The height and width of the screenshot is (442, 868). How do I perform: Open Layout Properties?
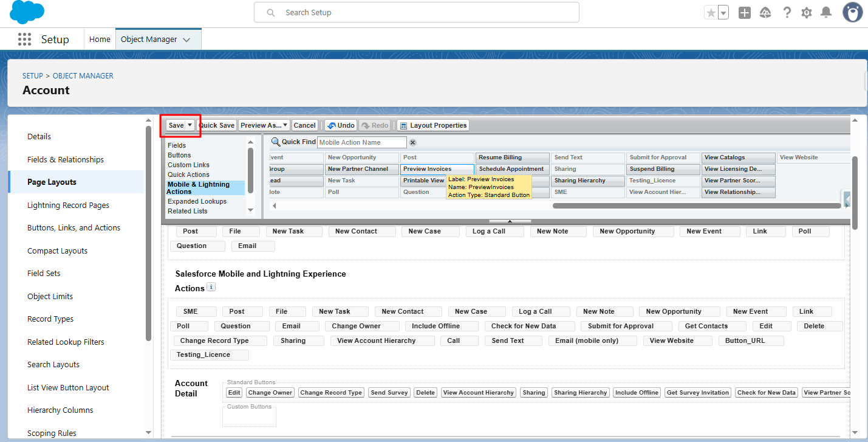point(432,125)
